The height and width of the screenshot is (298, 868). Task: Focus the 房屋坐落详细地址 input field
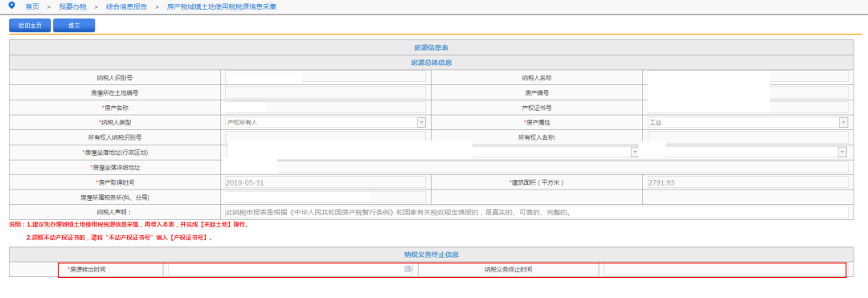coord(536,167)
